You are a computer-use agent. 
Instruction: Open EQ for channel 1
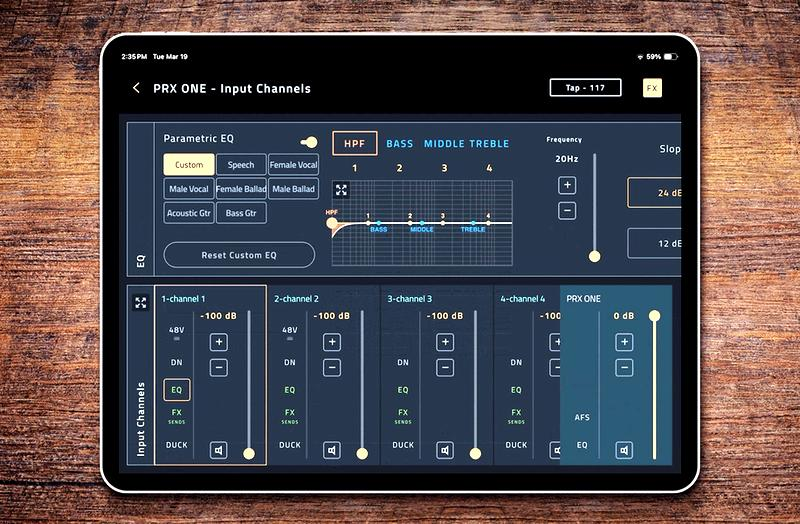tap(177, 390)
